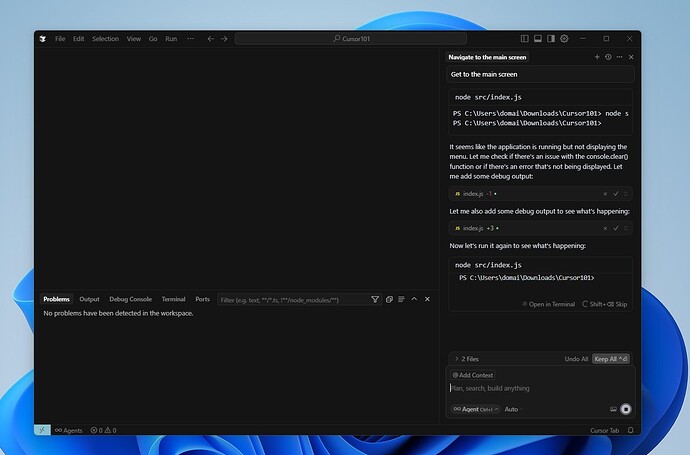Reject the index.js +3 change
The height and width of the screenshot is (455, 690).
tap(605, 228)
